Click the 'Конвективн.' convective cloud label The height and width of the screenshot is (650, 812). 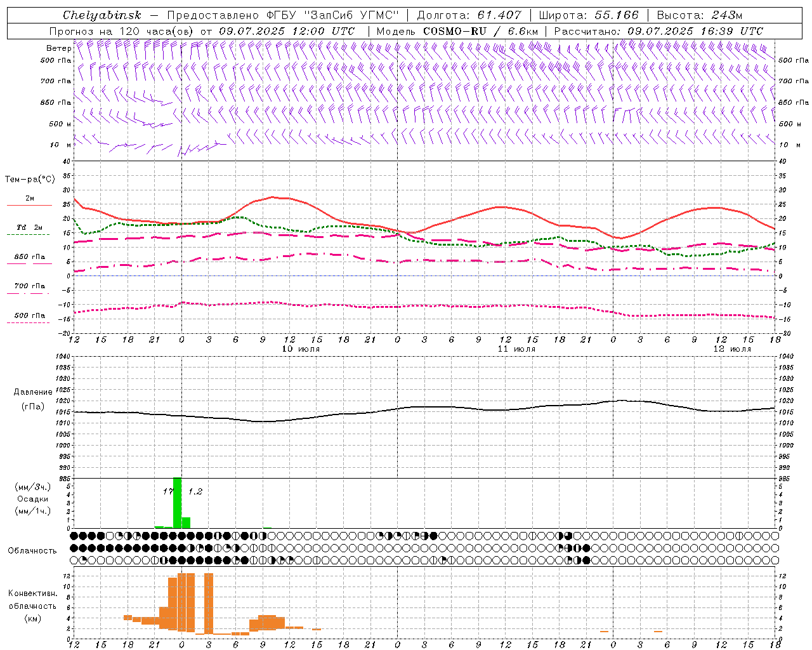pyautogui.click(x=33, y=594)
